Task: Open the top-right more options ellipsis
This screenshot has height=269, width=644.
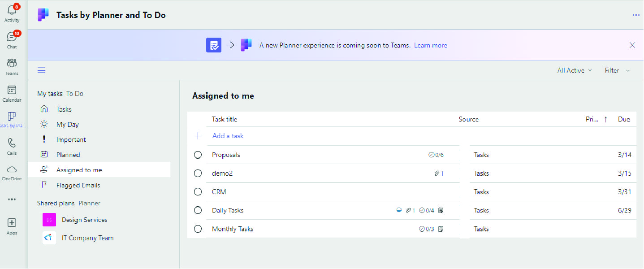Action: point(636,15)
